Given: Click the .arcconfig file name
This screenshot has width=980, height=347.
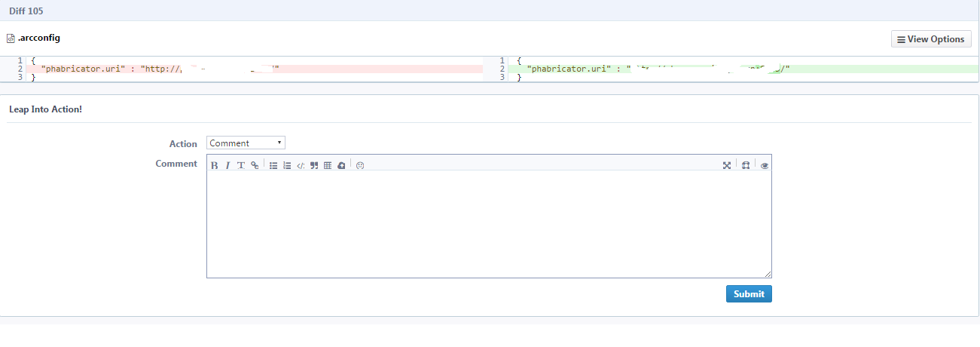Looking at the screenshot, I should [x=39, y=38].
